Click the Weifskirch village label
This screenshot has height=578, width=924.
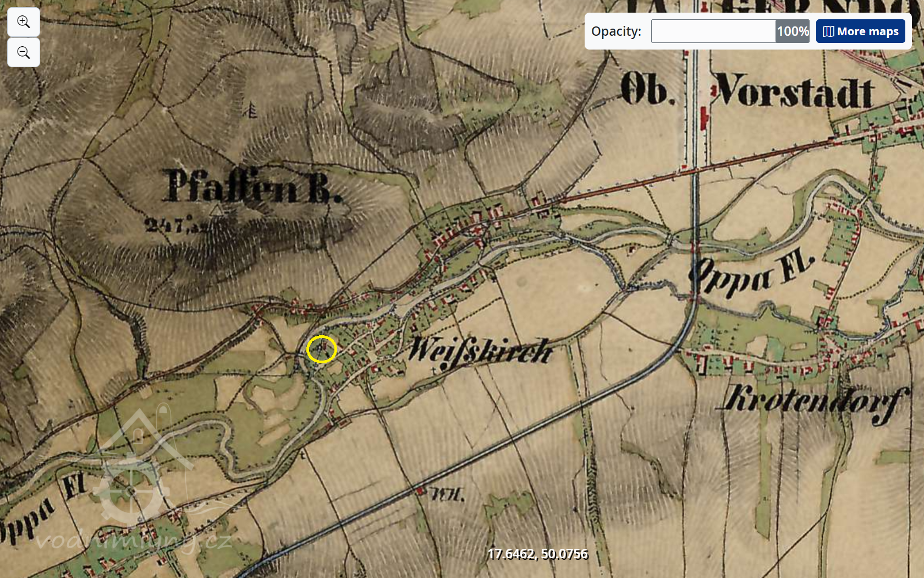pyautogui.click(x=480, y=351)
